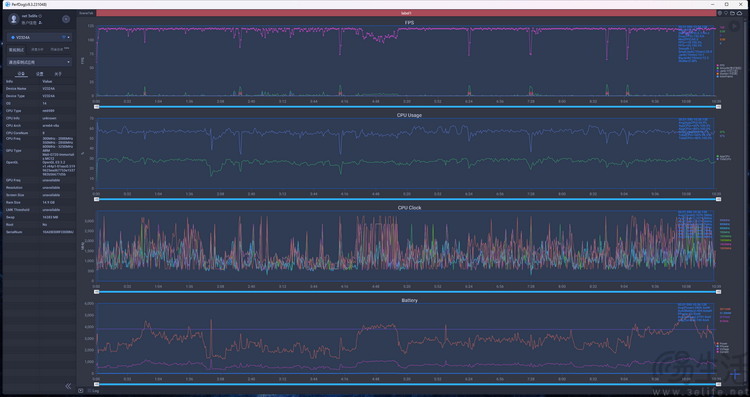This screenshot has width=750, height=397.
Task: Collapse the left sidebar with double-chevron icon
Action: 68,386
